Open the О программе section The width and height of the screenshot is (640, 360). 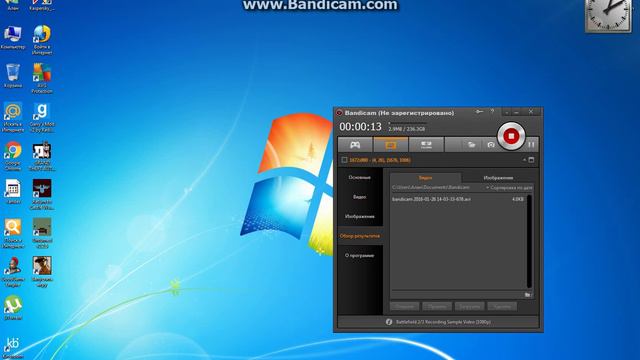coord(360,256)
